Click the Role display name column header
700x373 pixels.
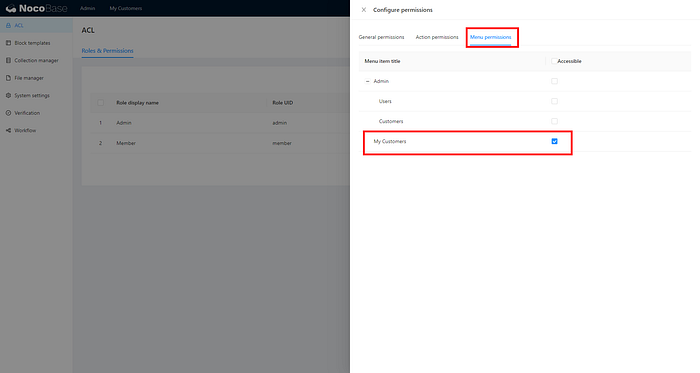[138, 103]
